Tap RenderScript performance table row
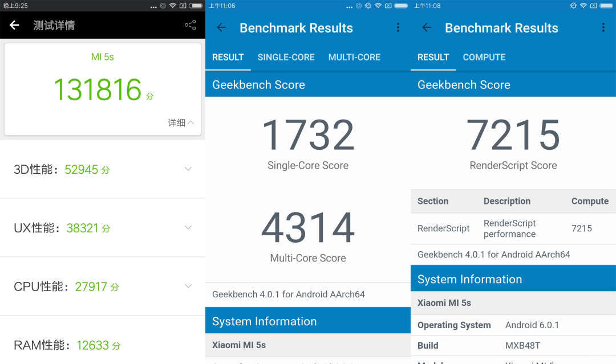 coord(513,228)
